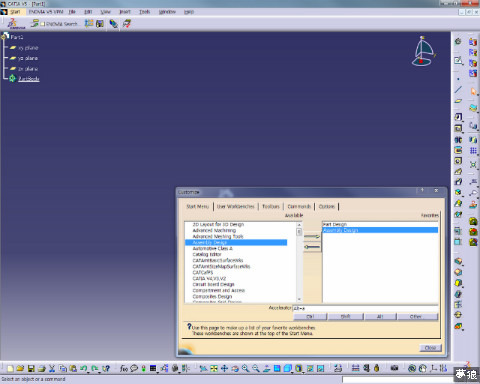Switch to the Commands tab
Image resolution: width=480 pixels, height=384 pixels.
tap(299, 206)
